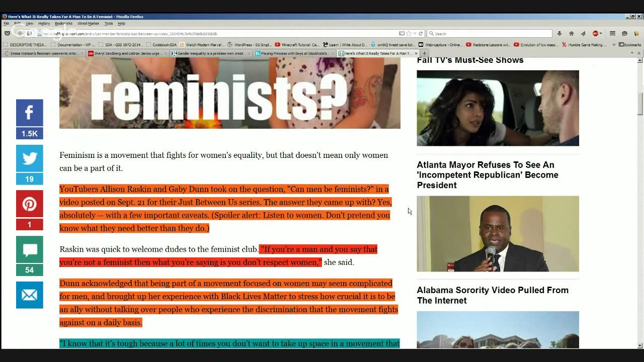This screenshot has height=362, width=644.
Task: Click the yellow marker toolbar icon
Action: coord(636,34)
